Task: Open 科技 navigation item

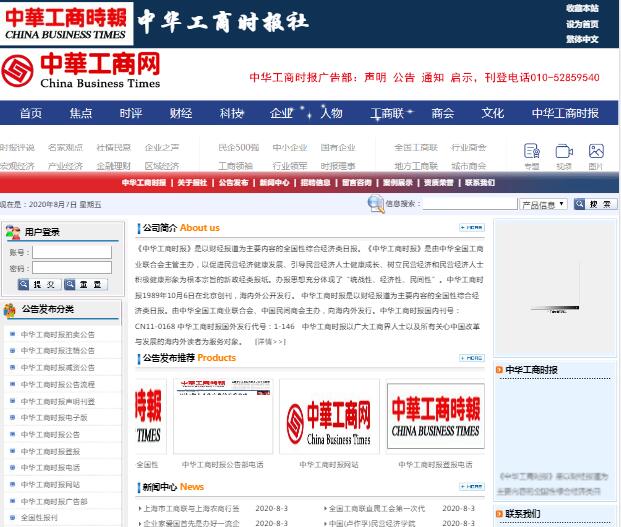Action: (231, 113)
